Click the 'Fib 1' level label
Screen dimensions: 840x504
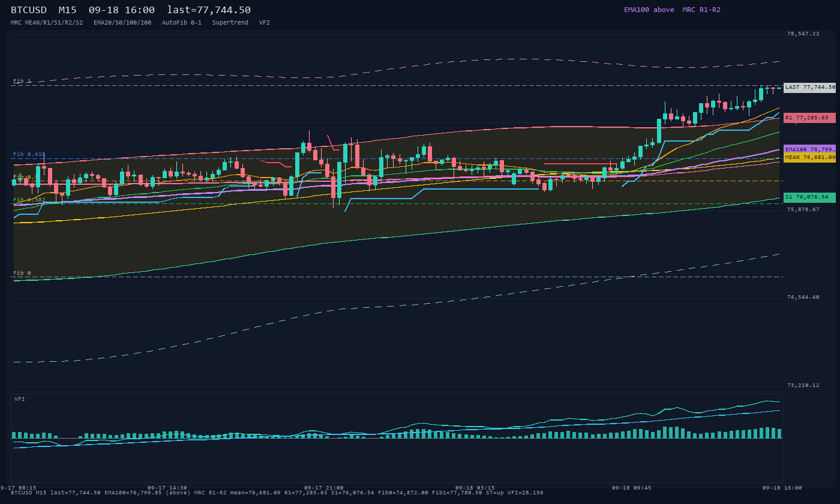22,81
